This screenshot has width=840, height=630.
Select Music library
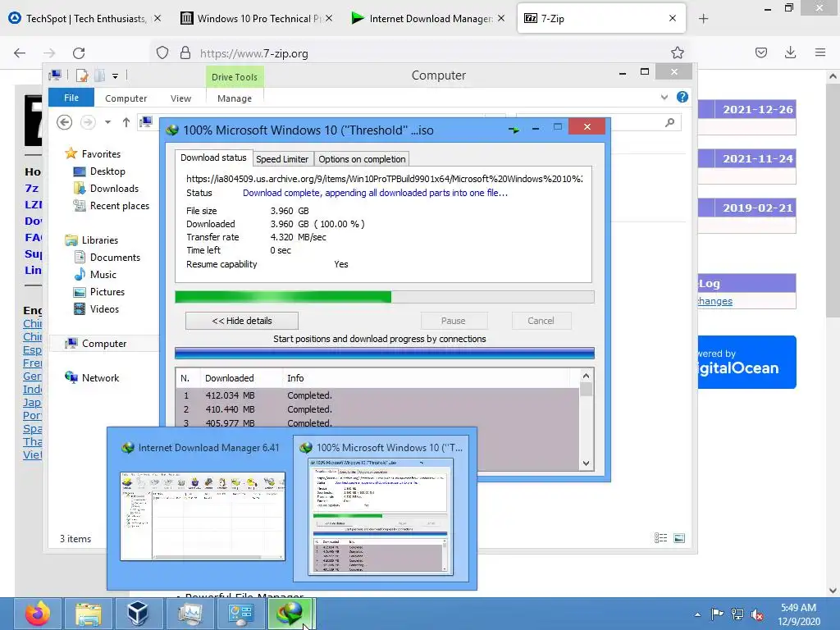(103, 274)
